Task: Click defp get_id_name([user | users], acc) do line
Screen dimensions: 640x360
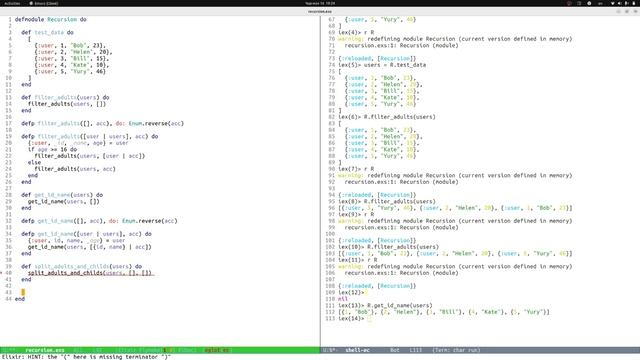Action: pos(87,234)
